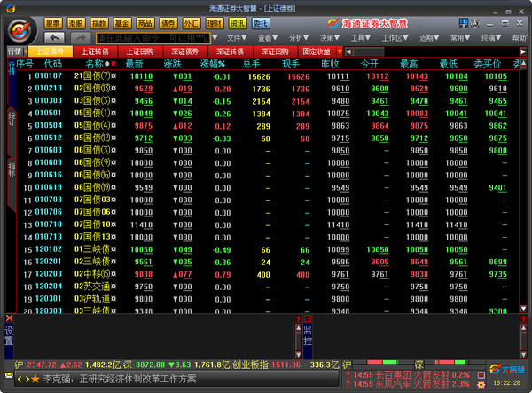The height and width of the screenshot is (393, 532).
Task: Expand the 分析 dropdown menu
Action: [x=299, y=38]
